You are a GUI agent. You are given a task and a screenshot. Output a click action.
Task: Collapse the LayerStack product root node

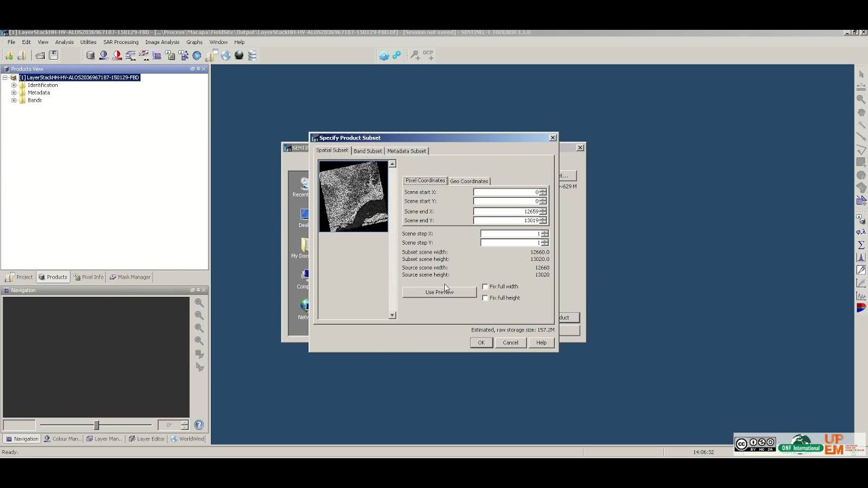5,78
